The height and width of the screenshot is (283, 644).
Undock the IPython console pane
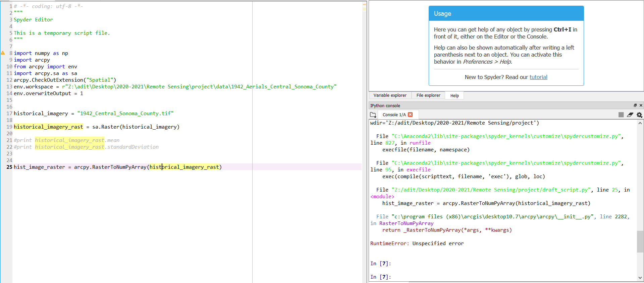(x=635, y=105)
